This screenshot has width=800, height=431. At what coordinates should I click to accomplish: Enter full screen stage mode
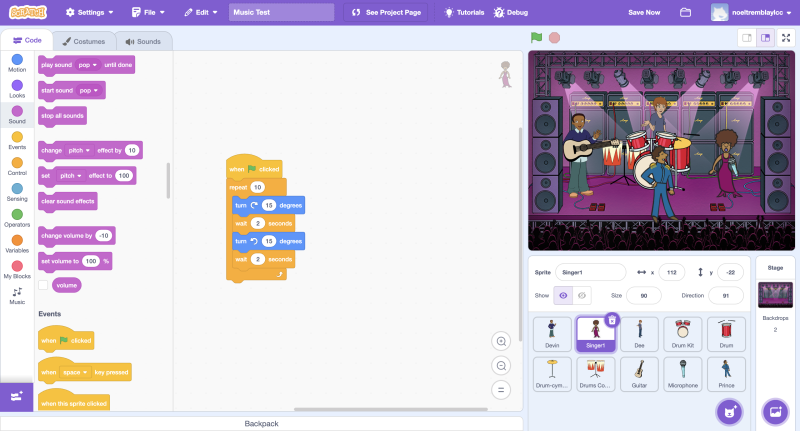click(x=785, y=37)
